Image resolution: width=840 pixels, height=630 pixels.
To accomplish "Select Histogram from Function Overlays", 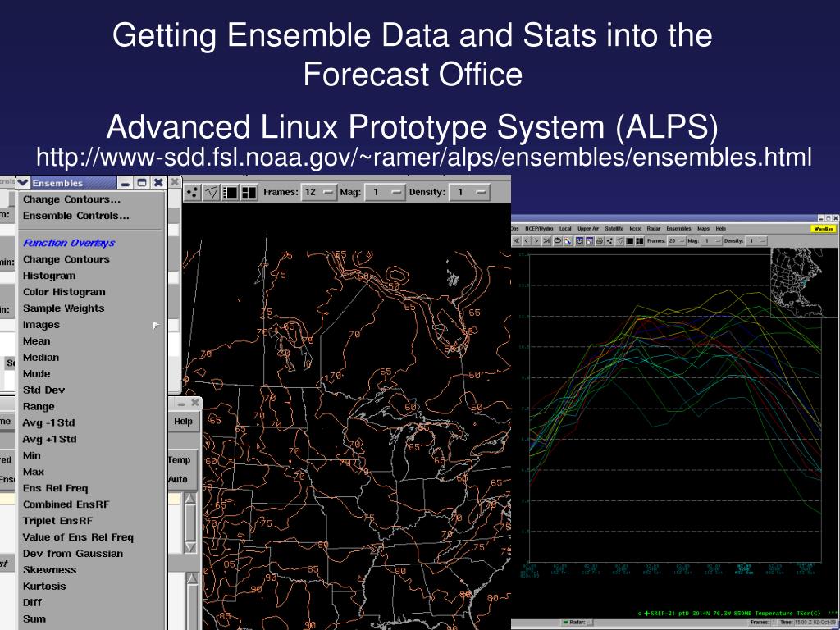I will (x=49, y=276).
